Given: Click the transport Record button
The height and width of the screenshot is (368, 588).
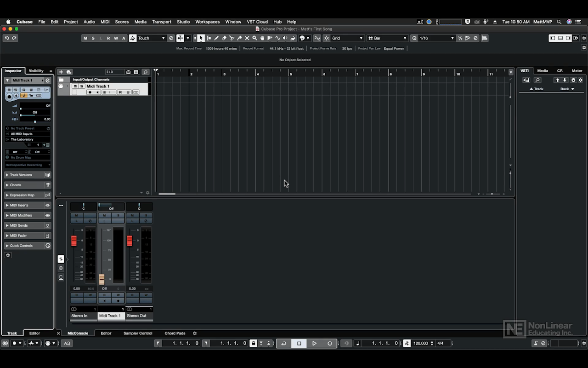Looking at the screenshot, I should (x=329, y=343).
